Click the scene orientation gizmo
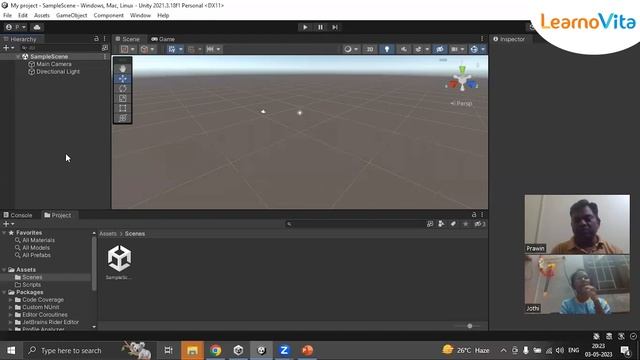 point(462,80)
